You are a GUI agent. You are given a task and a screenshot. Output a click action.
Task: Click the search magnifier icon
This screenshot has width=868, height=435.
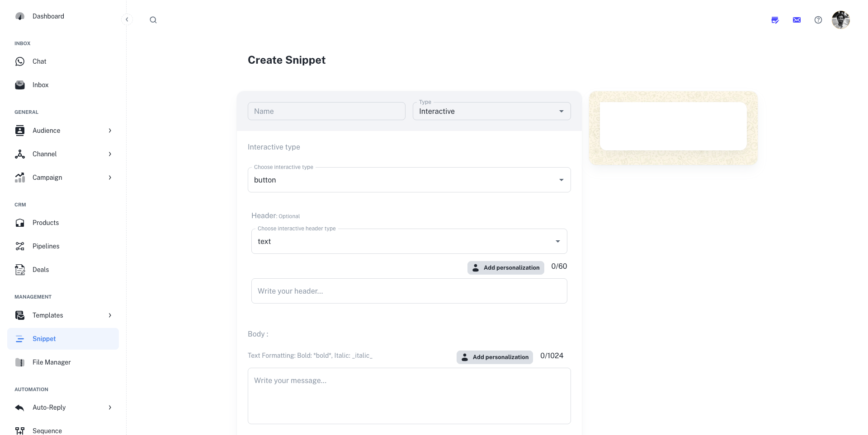coord(153,20)
